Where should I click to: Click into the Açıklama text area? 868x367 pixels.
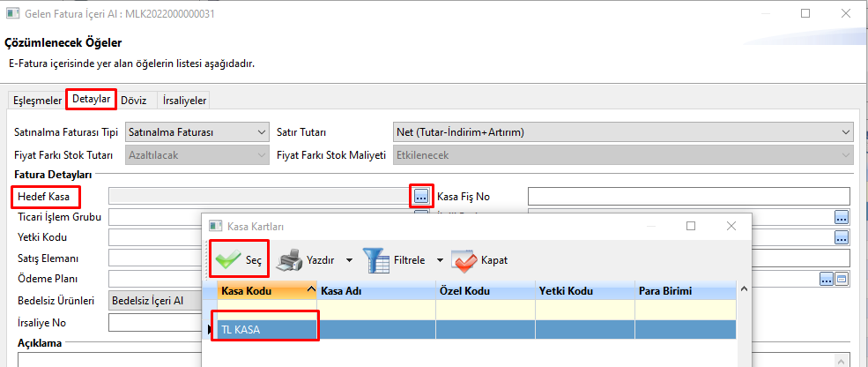(x=109, y=359)
